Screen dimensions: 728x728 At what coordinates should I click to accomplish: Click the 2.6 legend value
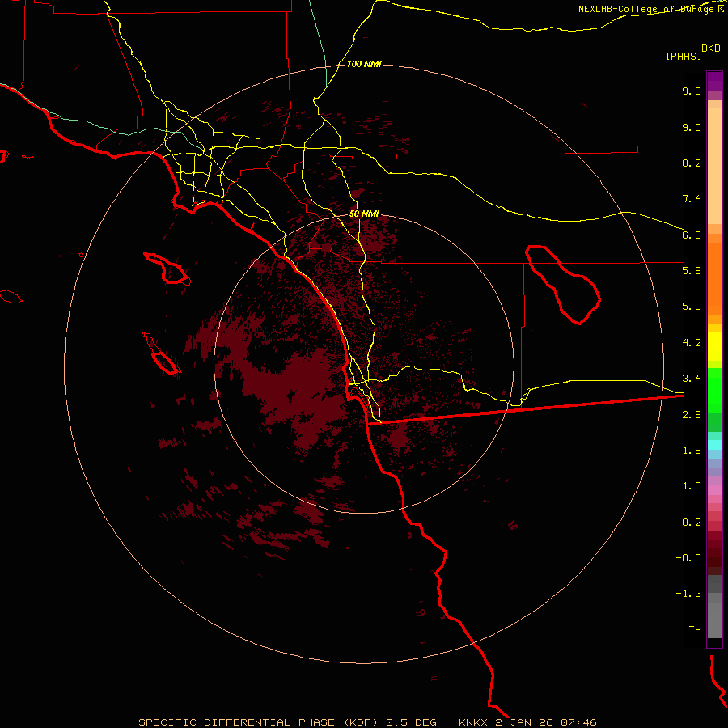[692, 415]
